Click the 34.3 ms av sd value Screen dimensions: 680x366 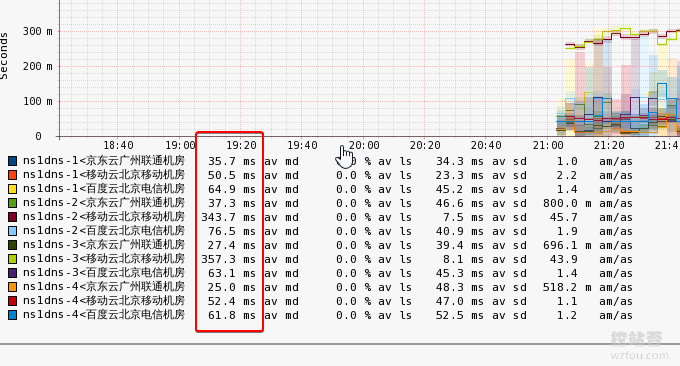(x=460, y=161)
